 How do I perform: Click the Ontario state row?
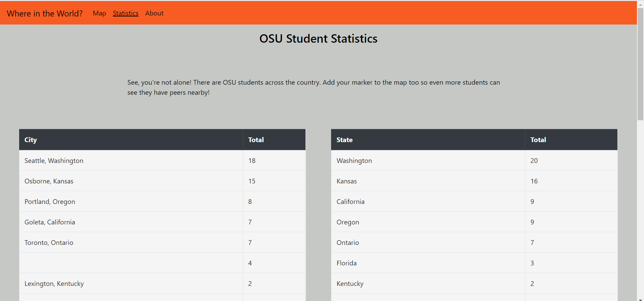click(x=474, y=243)
